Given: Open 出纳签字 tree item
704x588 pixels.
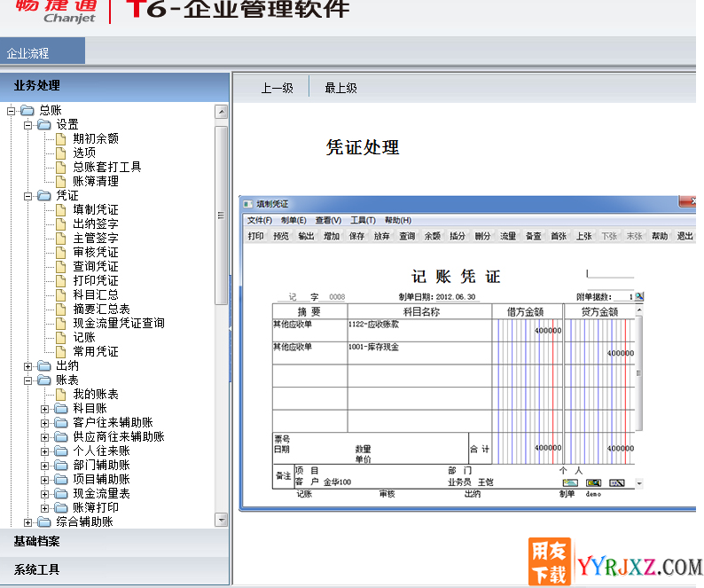Looking at the screenshot, I should [x=96, y=223].
